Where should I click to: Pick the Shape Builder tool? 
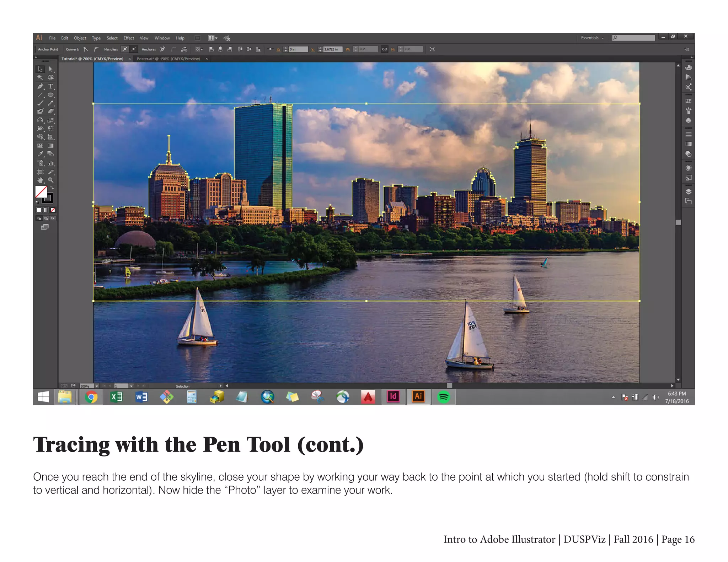point(40,137)
